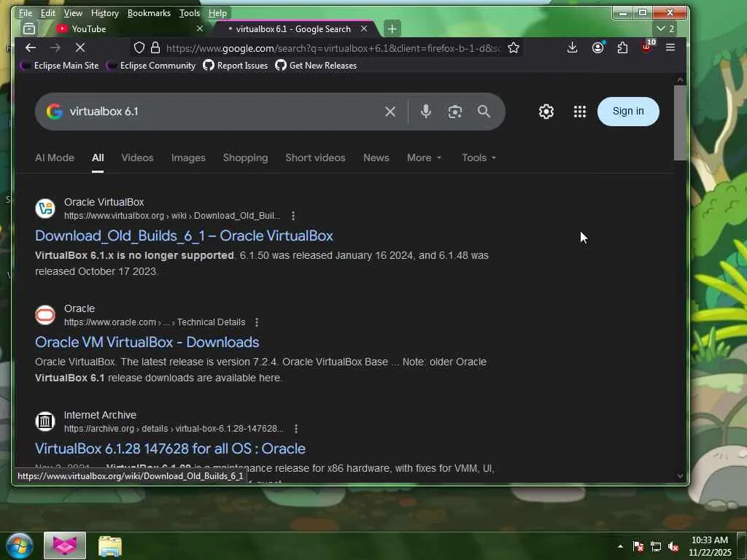This screenshot has height=560, width=747.
Task: Switch to Shopping results
Action: pos(245,157)
